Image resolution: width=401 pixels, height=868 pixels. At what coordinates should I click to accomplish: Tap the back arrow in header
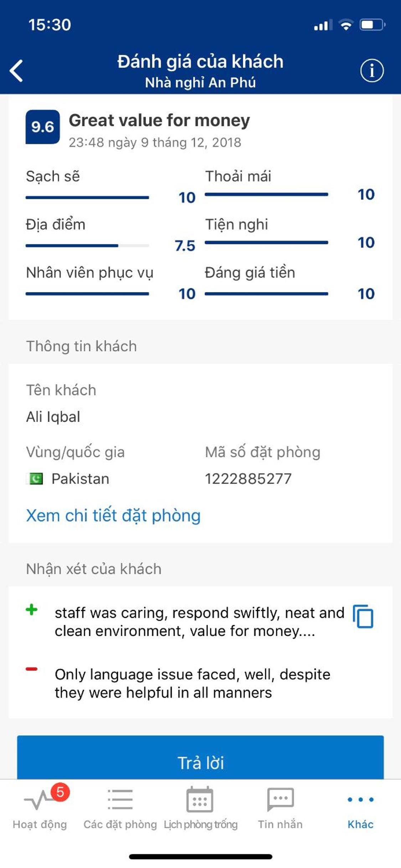[17, 71]
